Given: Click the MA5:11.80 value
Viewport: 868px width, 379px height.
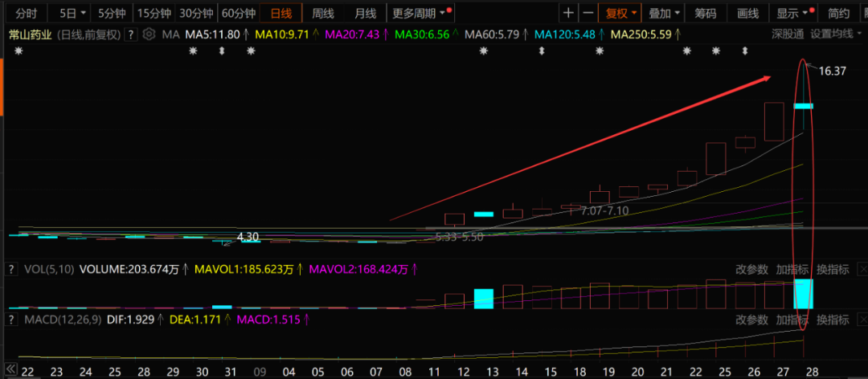Looking at the screenshot, I should pyautogui.click(x=212, y=35).
